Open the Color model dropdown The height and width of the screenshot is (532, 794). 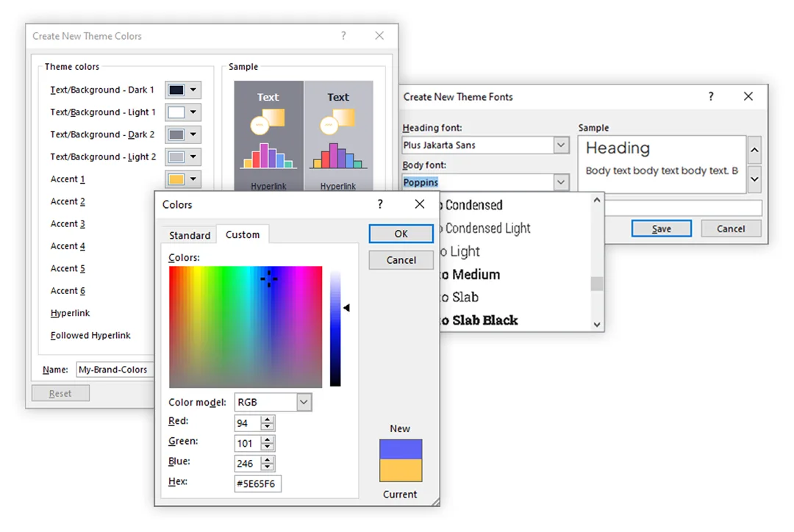(304, 403)
